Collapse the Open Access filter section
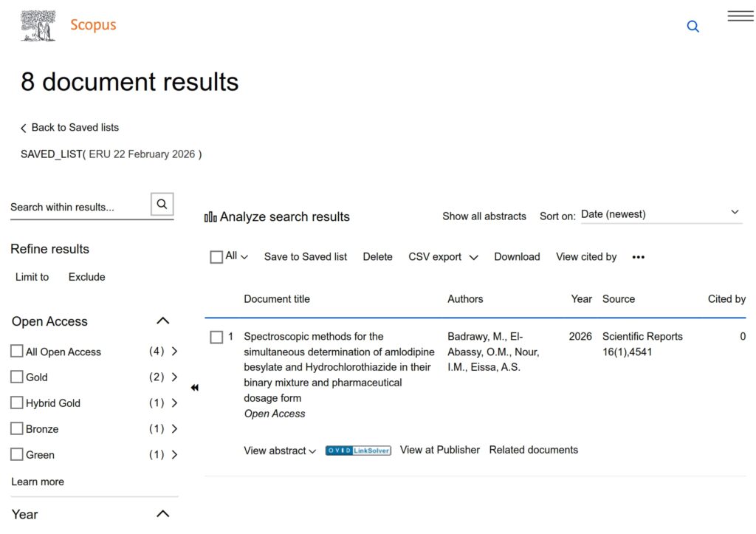The width and height of the screenshot is (756, 534). (163, 321)
